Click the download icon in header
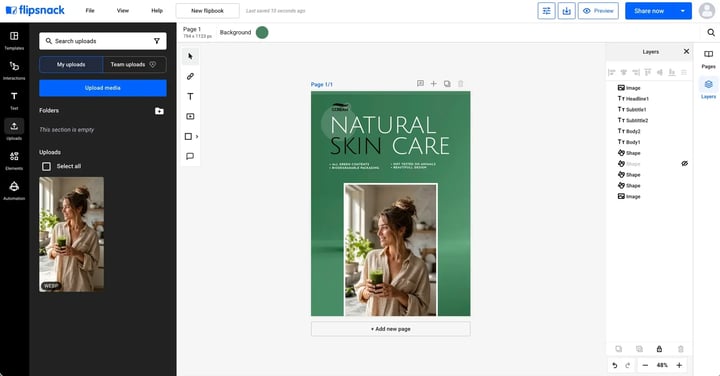720x376 pixels. pyautogui.click(x=567, y=11)
